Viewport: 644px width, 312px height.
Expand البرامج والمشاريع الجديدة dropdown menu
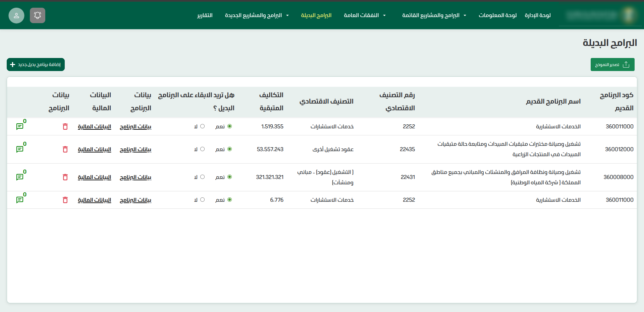(257, 15)
